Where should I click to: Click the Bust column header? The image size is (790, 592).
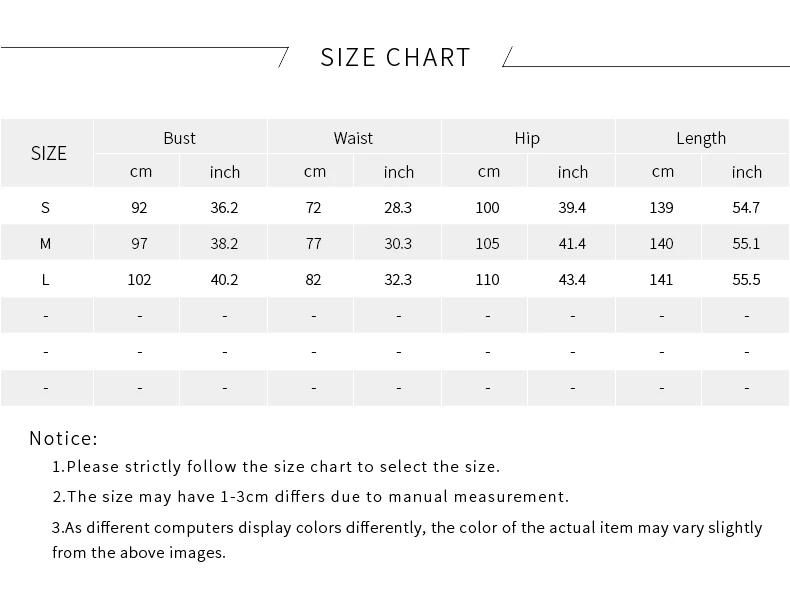tap(179, 138)
